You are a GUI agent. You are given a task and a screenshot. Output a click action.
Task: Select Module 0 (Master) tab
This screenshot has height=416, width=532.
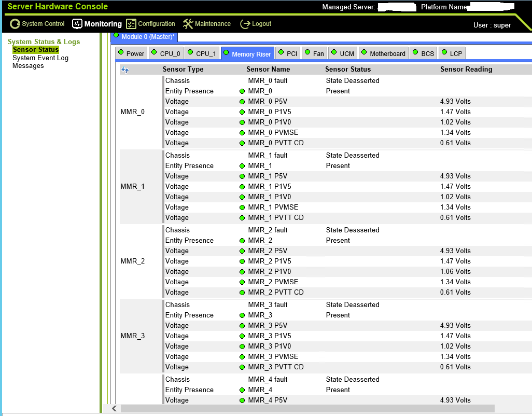click(144, 37)
